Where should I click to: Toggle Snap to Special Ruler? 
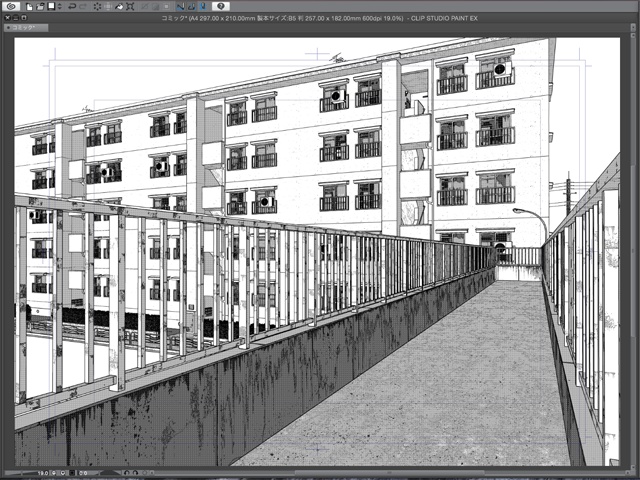192,6
